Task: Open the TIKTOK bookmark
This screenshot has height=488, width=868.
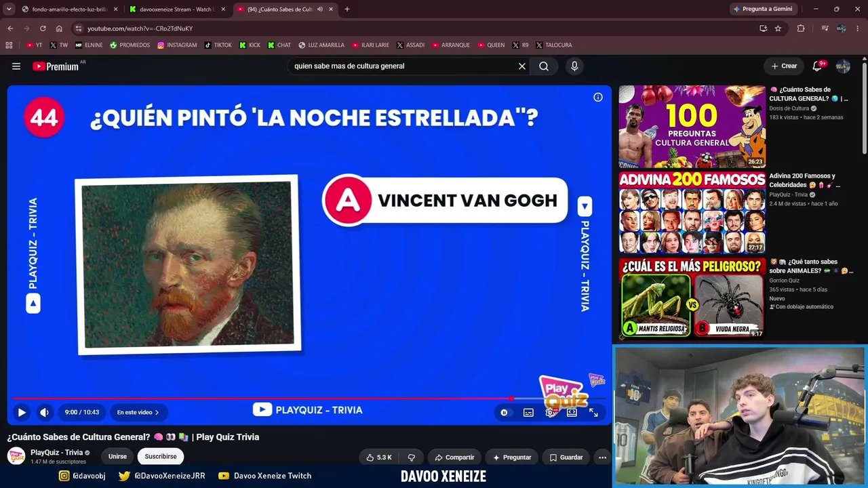Action: [218, 45]
